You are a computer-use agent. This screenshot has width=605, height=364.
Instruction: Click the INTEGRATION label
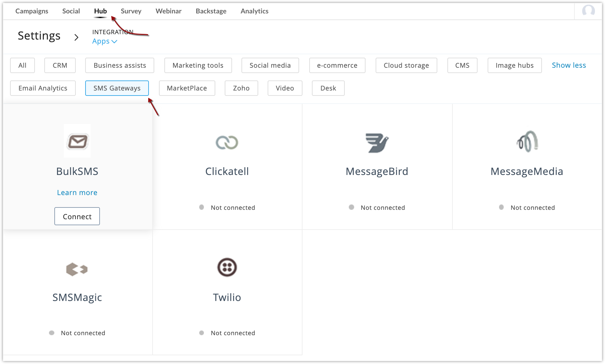point(113,32)
